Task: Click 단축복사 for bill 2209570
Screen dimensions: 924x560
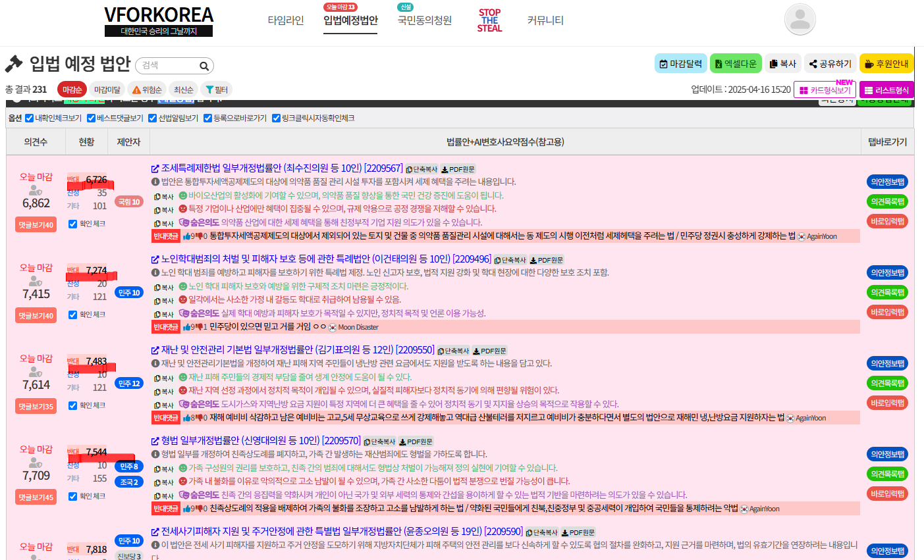Action: tap(380, 442)
